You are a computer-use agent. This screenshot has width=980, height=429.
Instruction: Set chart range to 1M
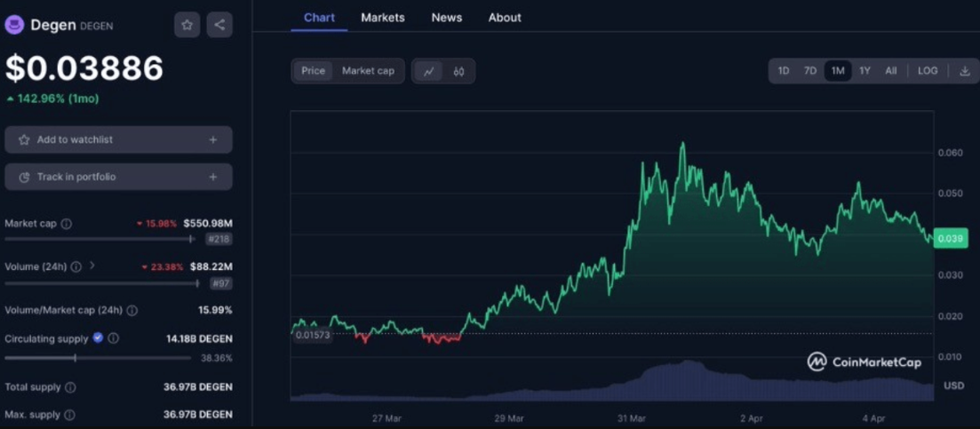(838, 70)
